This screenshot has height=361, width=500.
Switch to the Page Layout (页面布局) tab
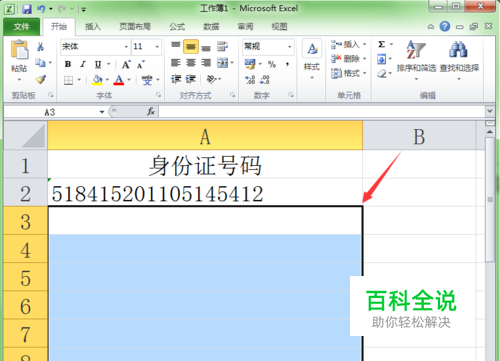135,27
